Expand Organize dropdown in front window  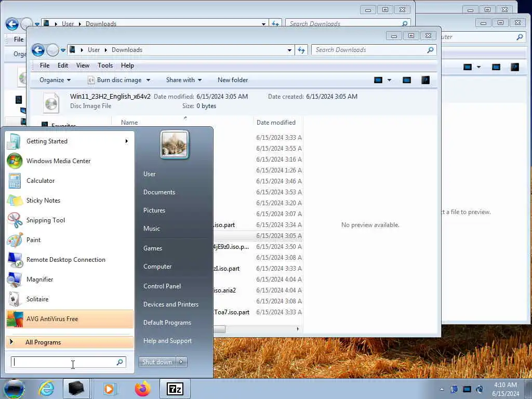tap(55, 80)
